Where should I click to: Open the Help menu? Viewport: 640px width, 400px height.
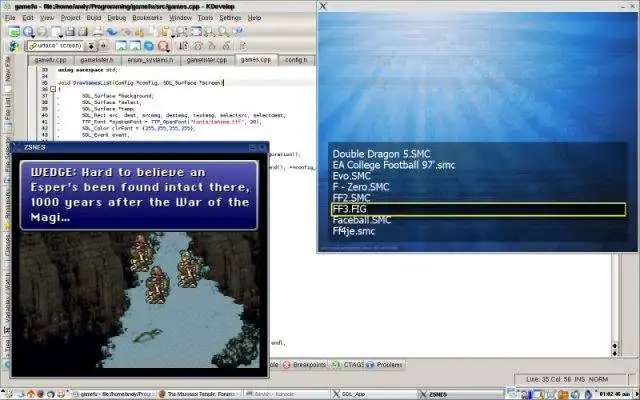coord(254,18)
